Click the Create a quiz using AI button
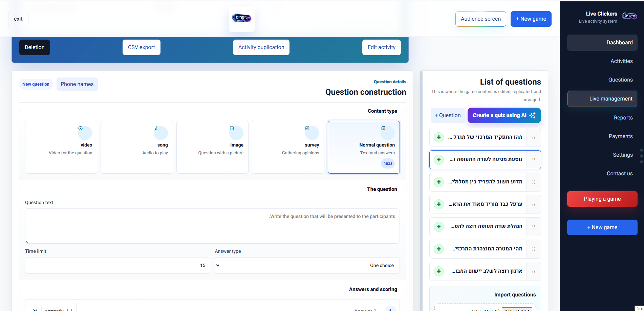This screenshot has height=311, width=644. click(x=504, y=115)
